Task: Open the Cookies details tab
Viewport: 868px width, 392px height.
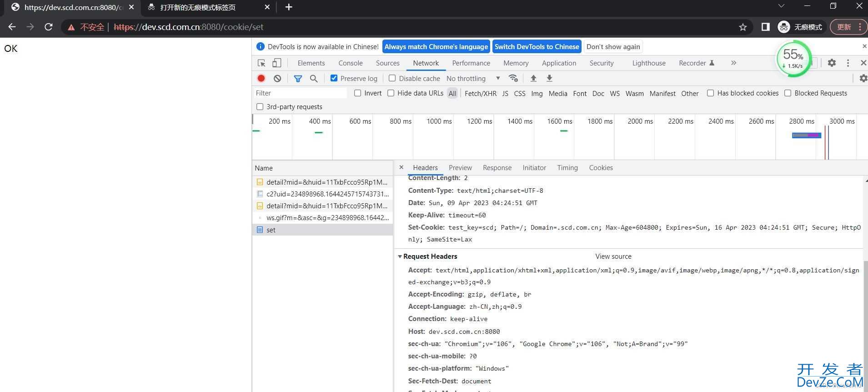Action: click(x=601, y=168)
